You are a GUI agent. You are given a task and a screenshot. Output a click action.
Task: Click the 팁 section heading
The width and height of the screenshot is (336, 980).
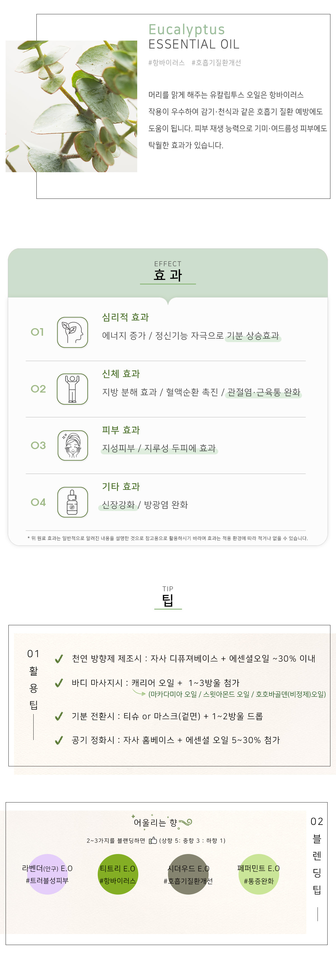point(168,600)
